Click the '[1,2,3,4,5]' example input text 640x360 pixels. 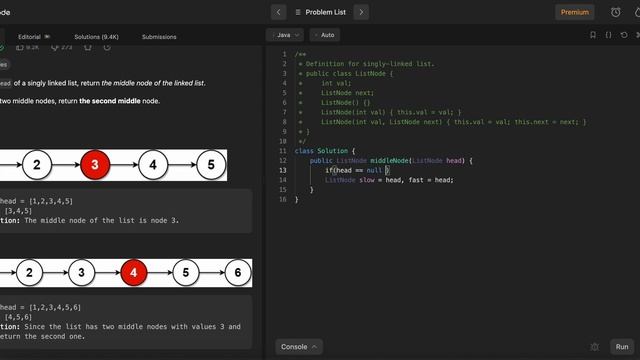tap(51, 201)
